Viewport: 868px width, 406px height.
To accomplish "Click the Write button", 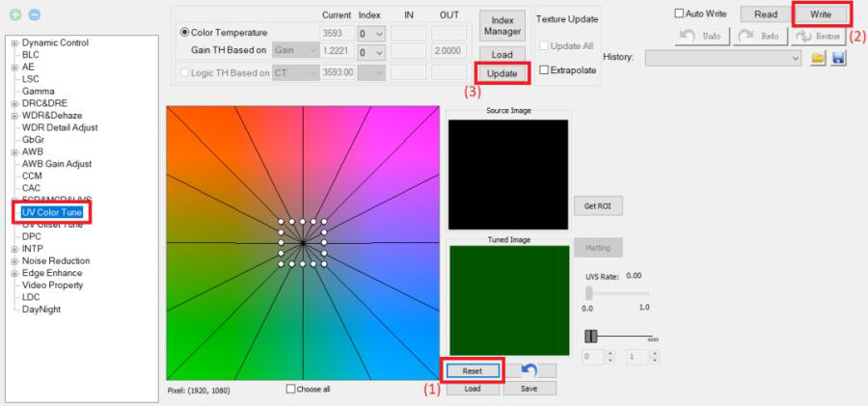I will point(821,14).
